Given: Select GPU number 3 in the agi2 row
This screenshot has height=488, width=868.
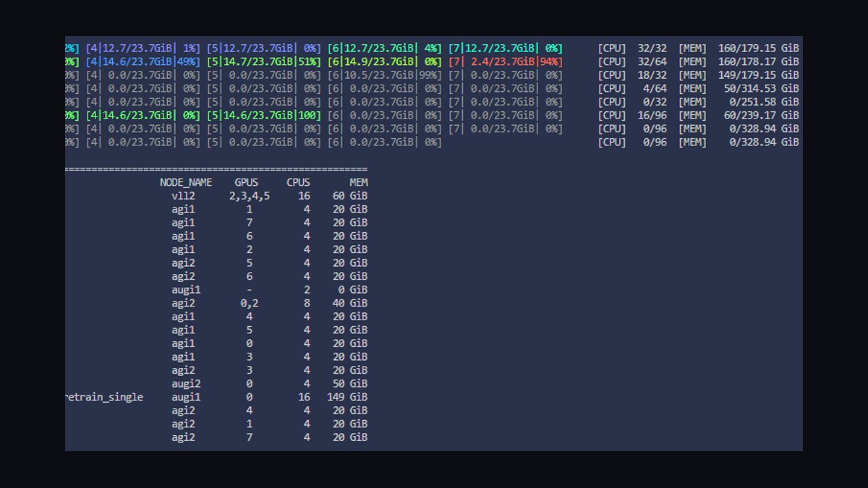Looking at the screenshot, I should tap(250, 370).
